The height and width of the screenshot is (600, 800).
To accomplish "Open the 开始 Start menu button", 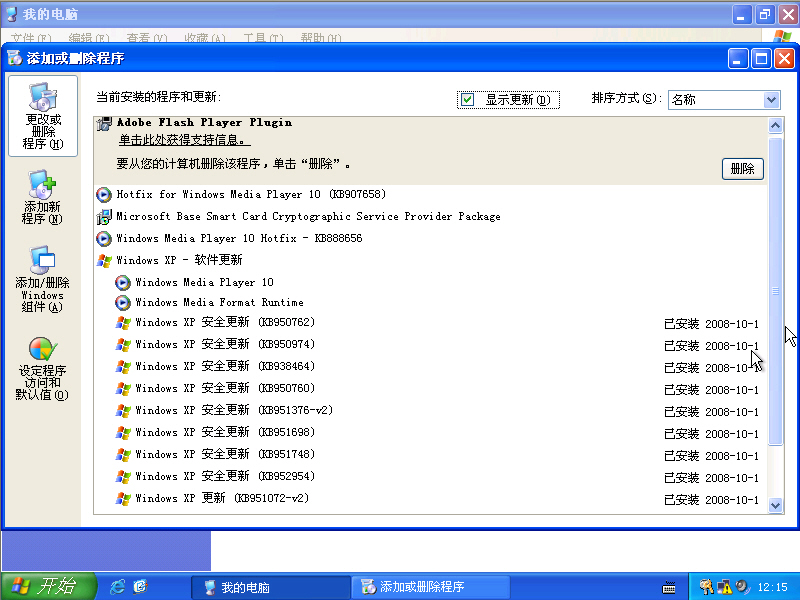I will pos(48,586).
